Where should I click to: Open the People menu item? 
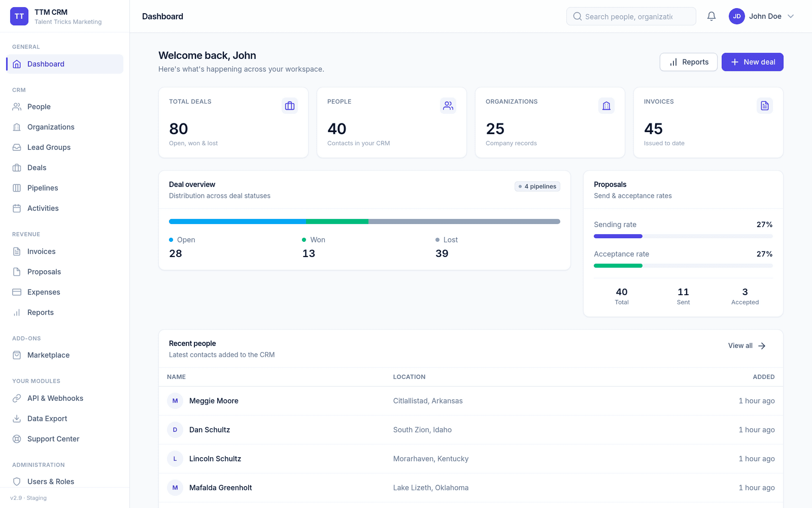click(x=65, y=107)
